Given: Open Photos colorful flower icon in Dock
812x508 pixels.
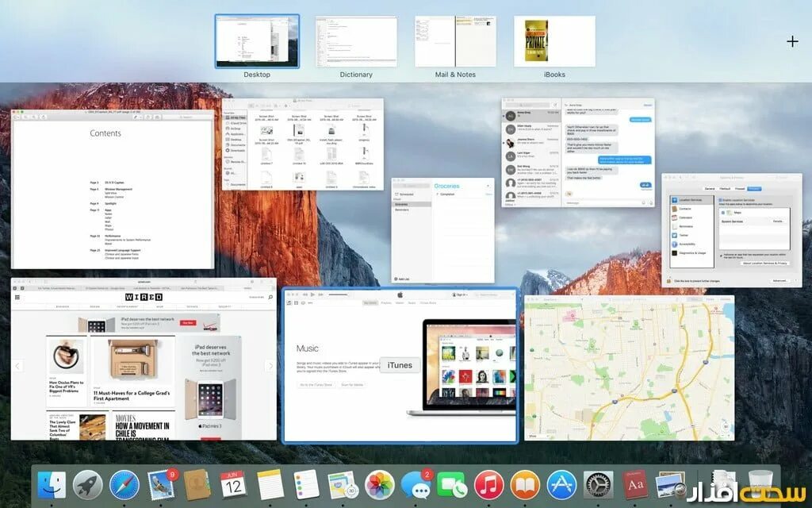Looking at the screenshot, I should tap(380, 485).
